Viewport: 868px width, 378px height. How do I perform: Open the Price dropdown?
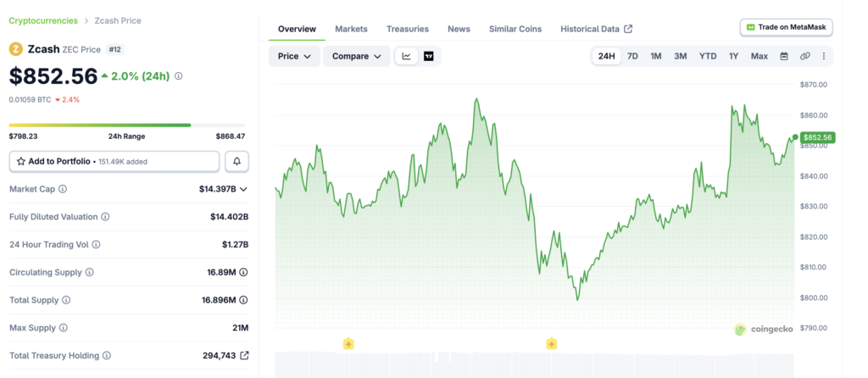tap(294, 57)
